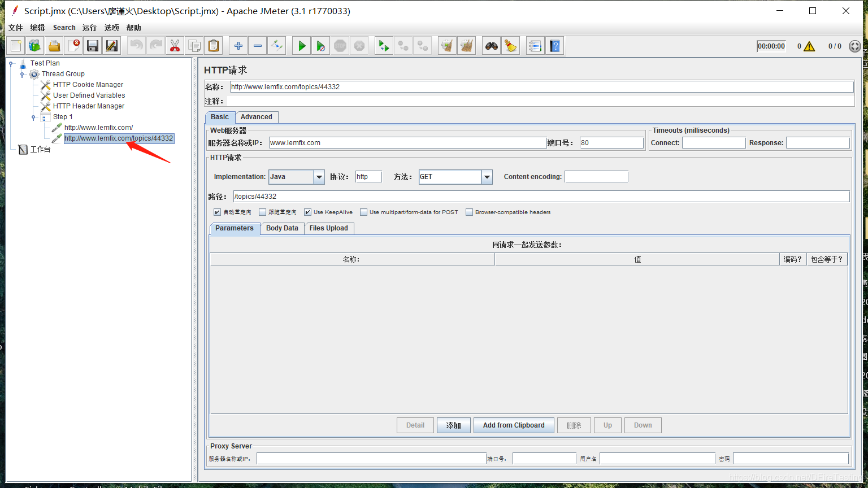Click the 删除 button

(x=574, y=425)
